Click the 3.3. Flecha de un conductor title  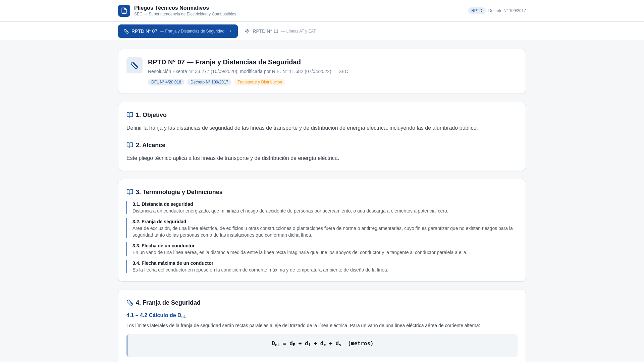tap(163, 246)
